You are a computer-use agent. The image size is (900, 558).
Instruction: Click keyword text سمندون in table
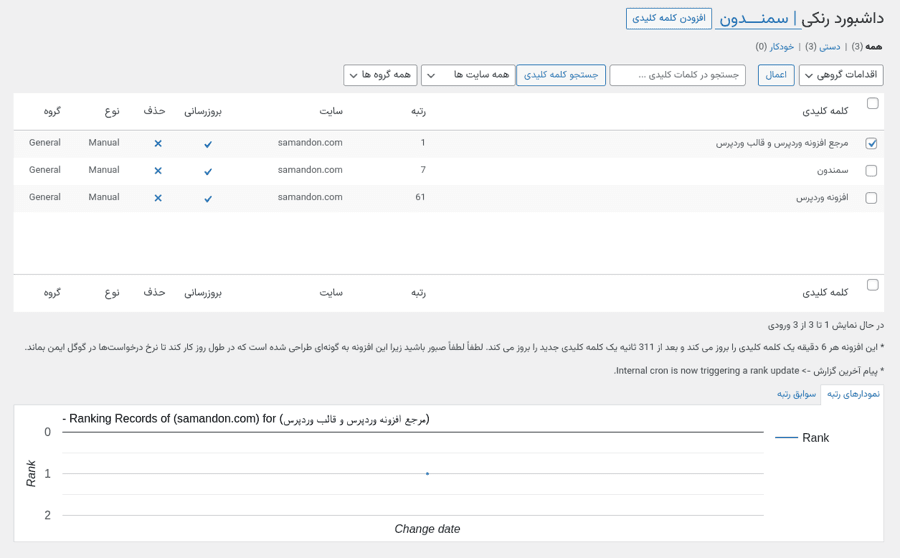[x=832, y=170]
